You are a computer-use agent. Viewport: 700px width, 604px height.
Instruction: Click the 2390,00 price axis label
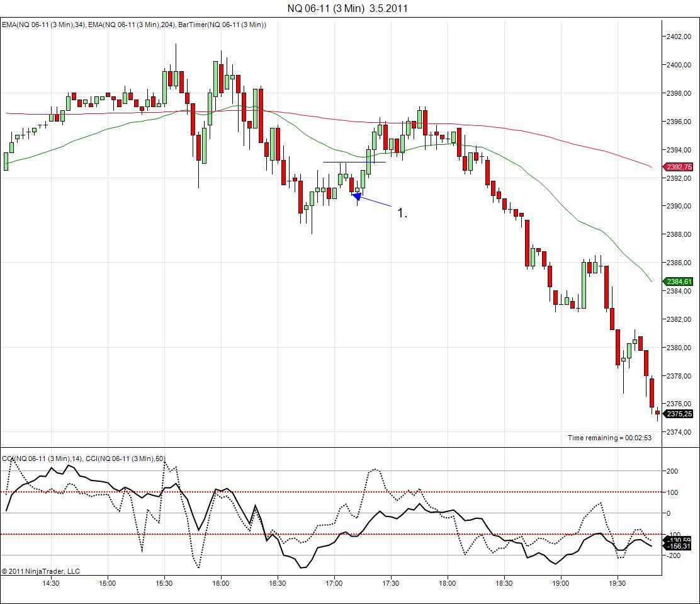tap(679, 207)
